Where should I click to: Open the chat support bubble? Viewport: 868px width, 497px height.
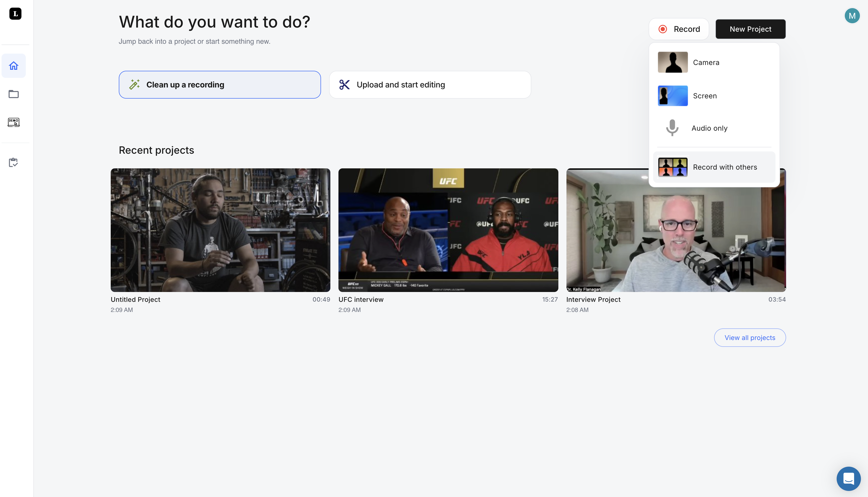pos(848,478)
